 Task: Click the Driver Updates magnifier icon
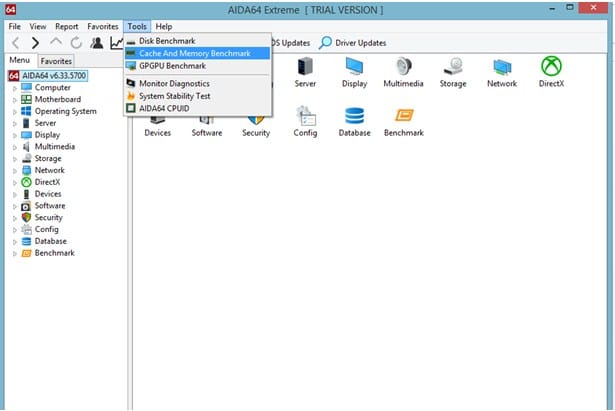[325, 42]
